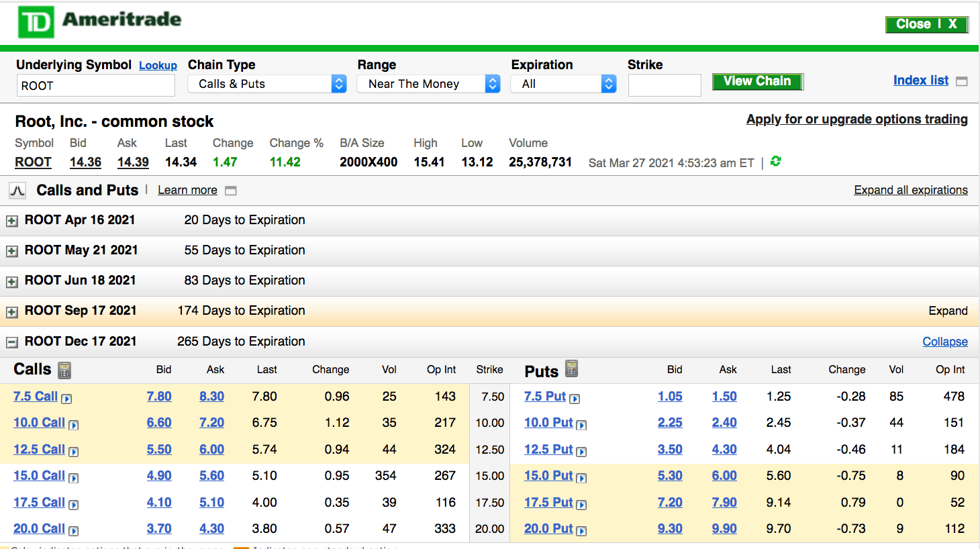Click the chart icon beside Calls and Puts
Viewport: 980px width, 549px height.
coord(17,191)
